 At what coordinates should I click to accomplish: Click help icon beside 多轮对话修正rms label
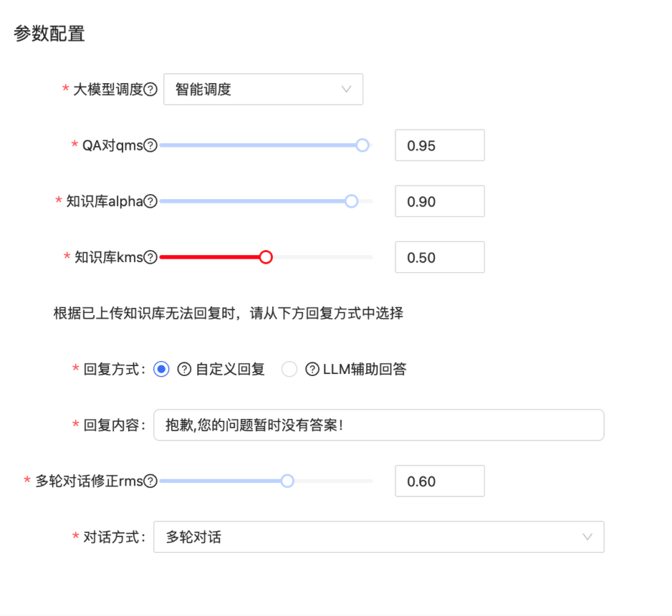[x=150, y=481]
